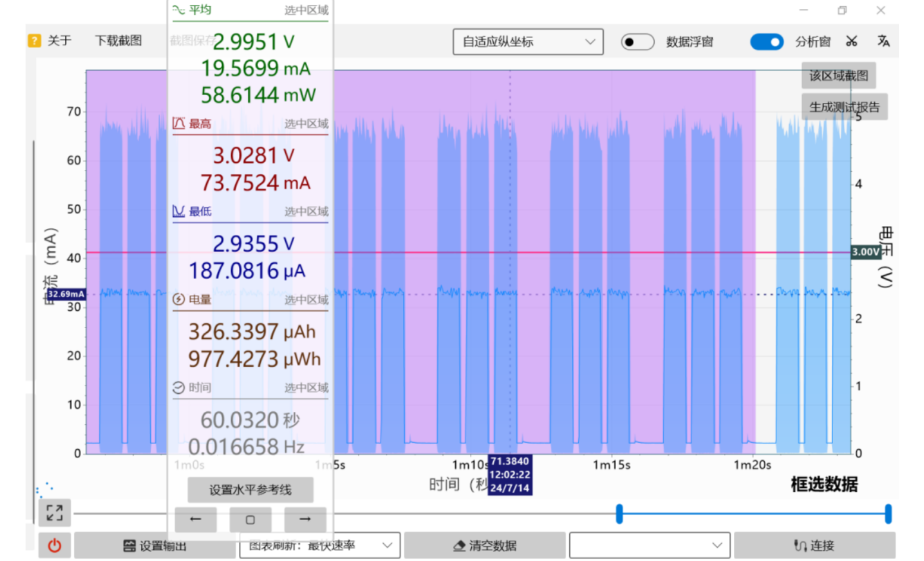Click the 977.4273 µWh energy value
924x561 pixels.
pos(254,359)
